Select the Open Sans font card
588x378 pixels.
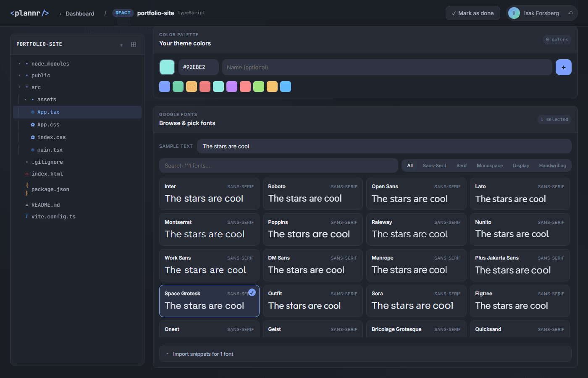(x=416, y=194)
